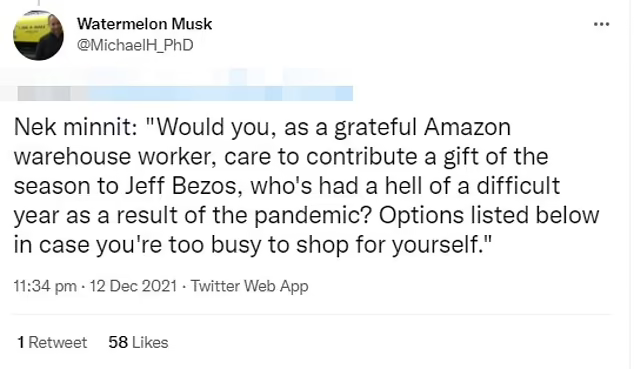
Task: Click the Watermelon Musk display name
Action: [144, 24]
